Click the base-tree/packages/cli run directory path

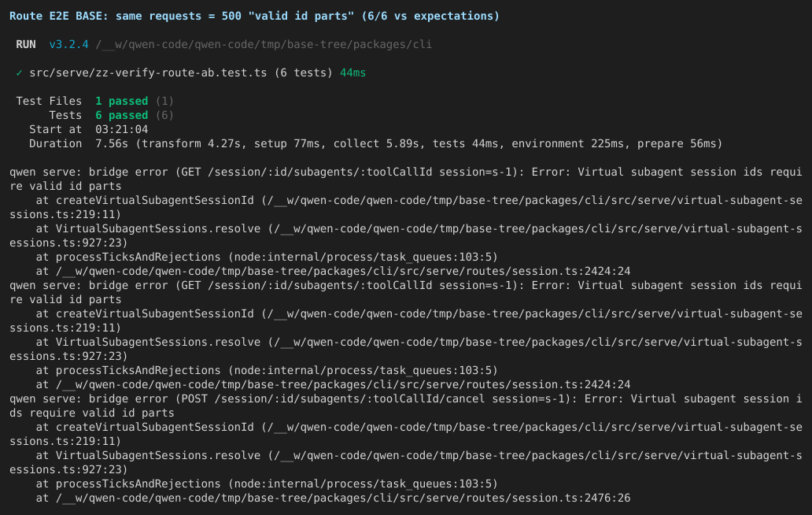pos(264,45)
